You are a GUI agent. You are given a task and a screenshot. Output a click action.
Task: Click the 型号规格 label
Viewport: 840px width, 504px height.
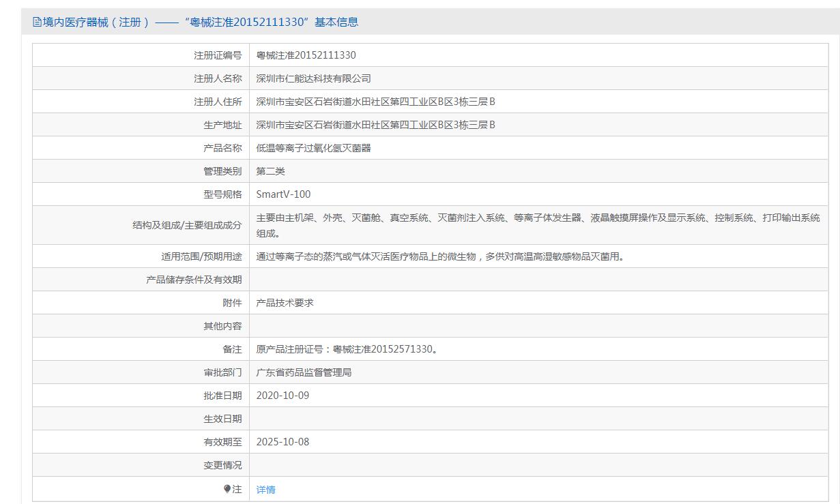[222, 194]
